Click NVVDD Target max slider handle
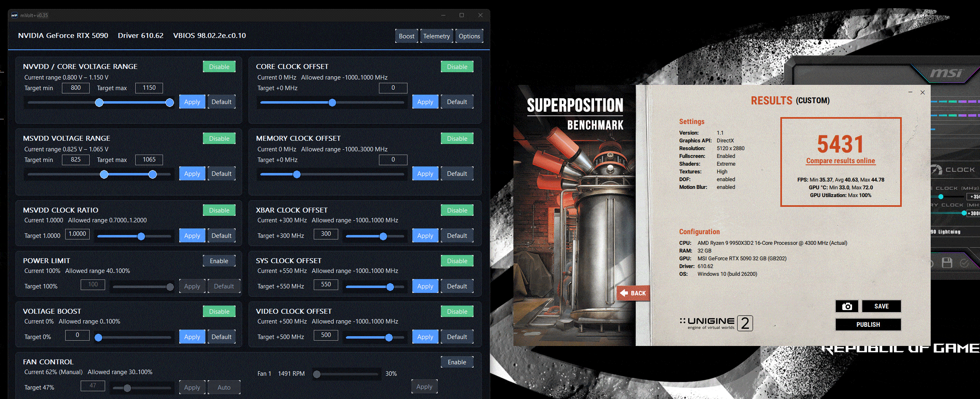980x399 pixels. (170, 103)
